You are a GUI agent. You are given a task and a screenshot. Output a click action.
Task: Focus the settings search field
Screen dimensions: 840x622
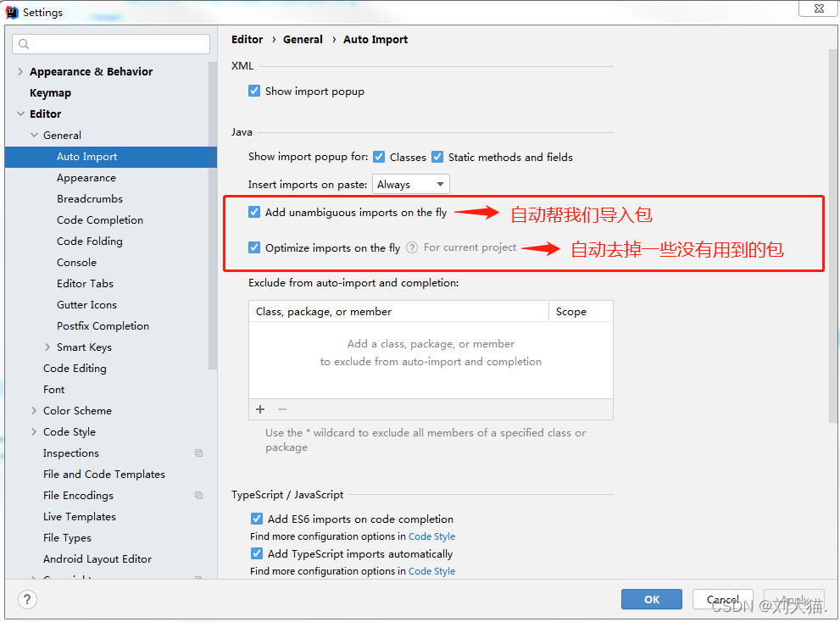pyautogui.click(x=111, y=44)
